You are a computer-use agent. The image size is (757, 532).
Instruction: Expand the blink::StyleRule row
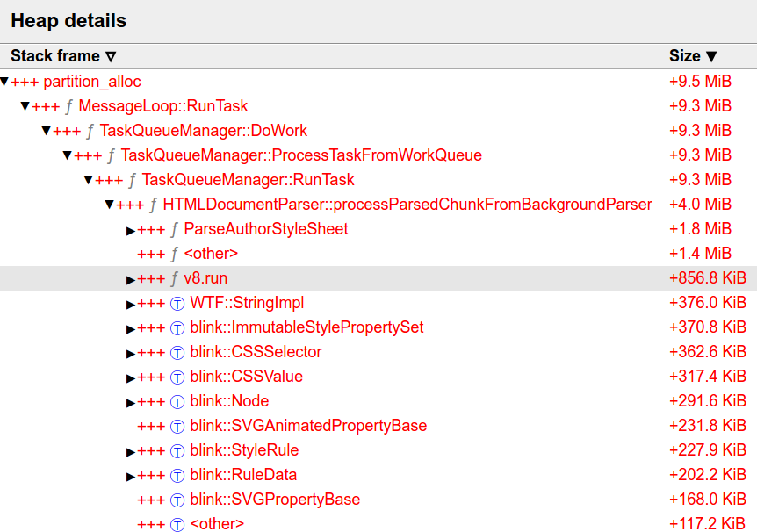tap(131, 451)
